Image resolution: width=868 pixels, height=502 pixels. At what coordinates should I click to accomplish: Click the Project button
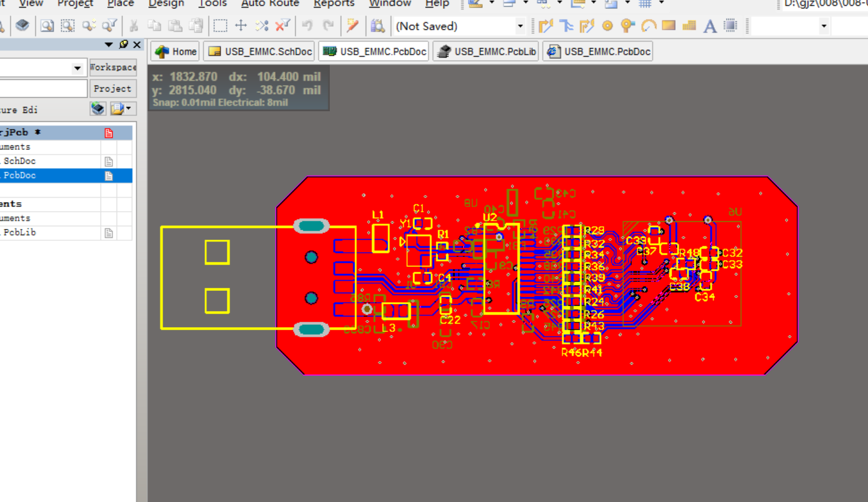click(x=113, y=89)
